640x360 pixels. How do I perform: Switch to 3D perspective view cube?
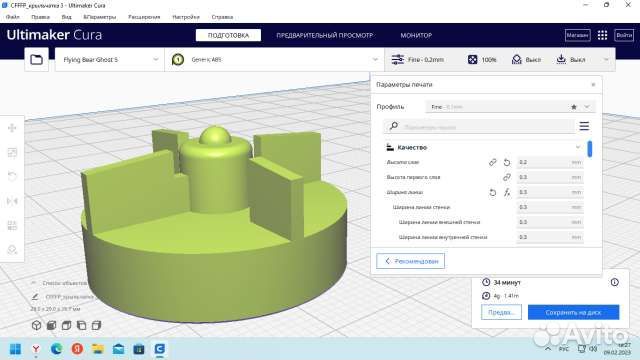36,325
